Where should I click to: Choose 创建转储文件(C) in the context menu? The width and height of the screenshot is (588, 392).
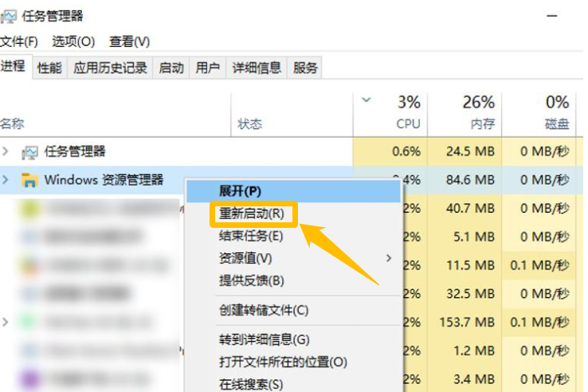pyautogui.click(x=294, y=310)
